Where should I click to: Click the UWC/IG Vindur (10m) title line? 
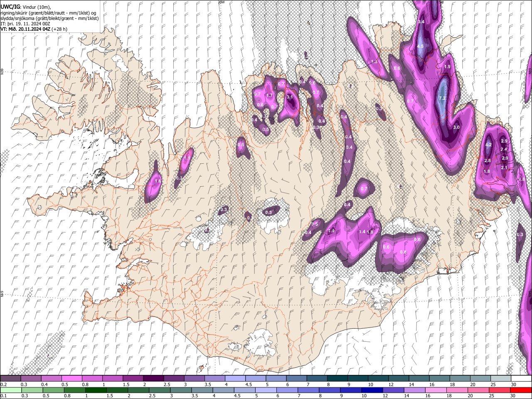(x=26, y=7)
